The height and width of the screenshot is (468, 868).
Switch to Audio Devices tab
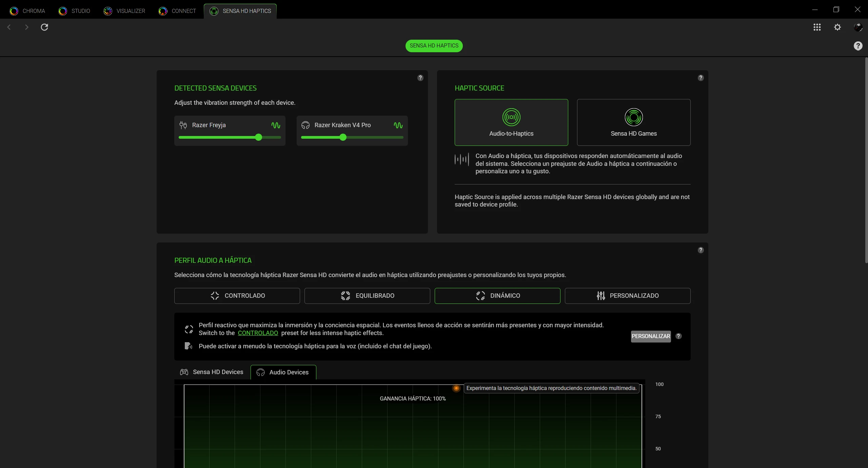pyautogui.click(x=283, y=372)
